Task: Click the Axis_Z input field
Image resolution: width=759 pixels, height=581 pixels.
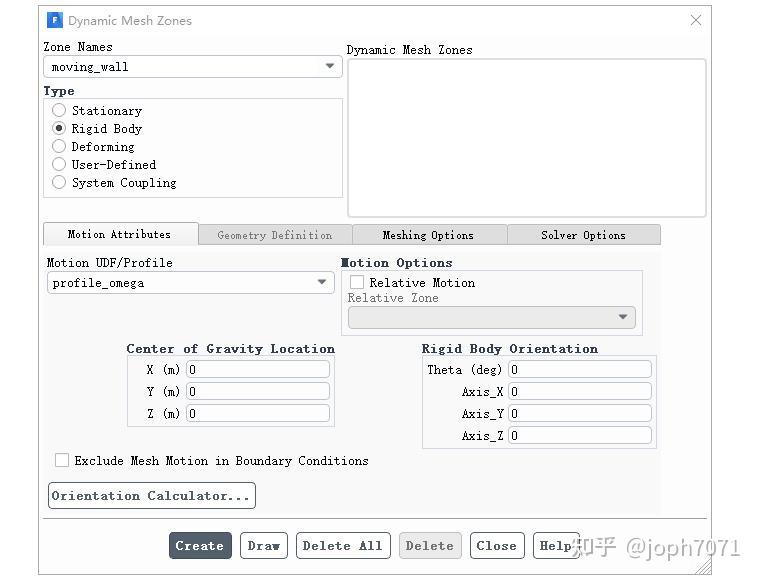Action: pos(580,435)
